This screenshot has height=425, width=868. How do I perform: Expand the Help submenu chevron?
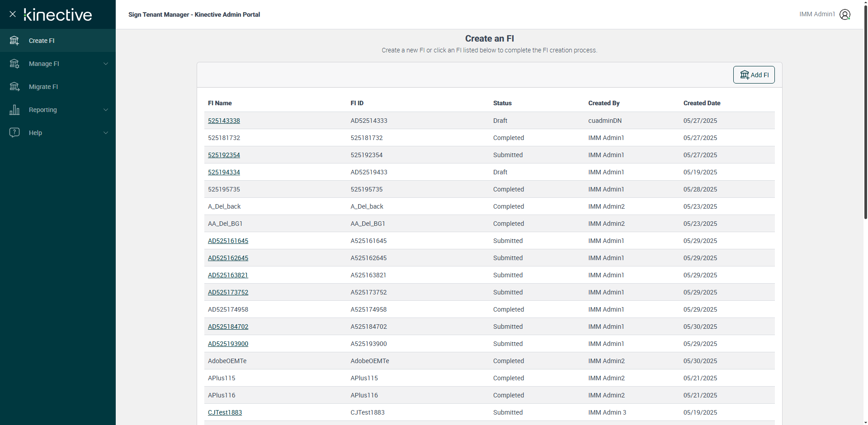pyautogui.click(x=106, y=133)
